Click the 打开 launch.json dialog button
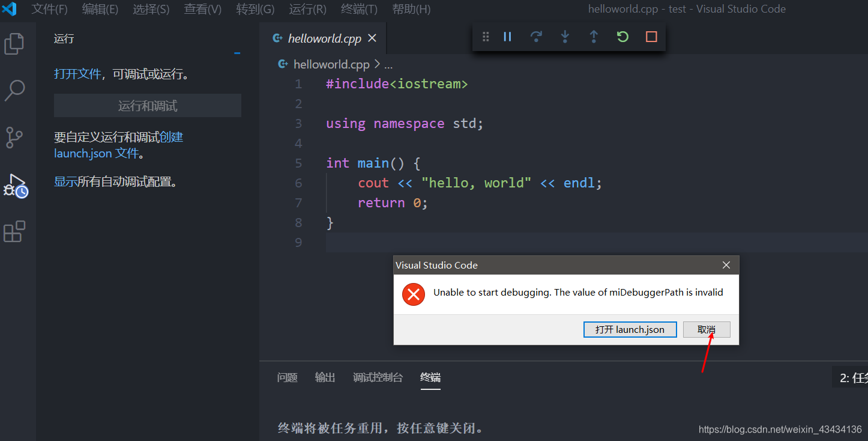This screenshot has height=441, width=868. (630, 329)
